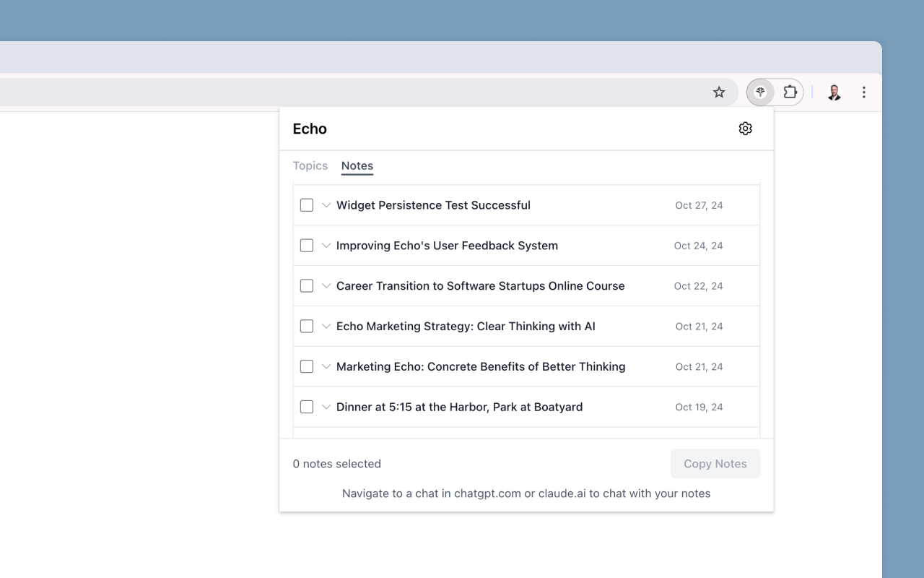
Task: Tick the Career Transition note checkbox
Action: [x=307, y=286]
